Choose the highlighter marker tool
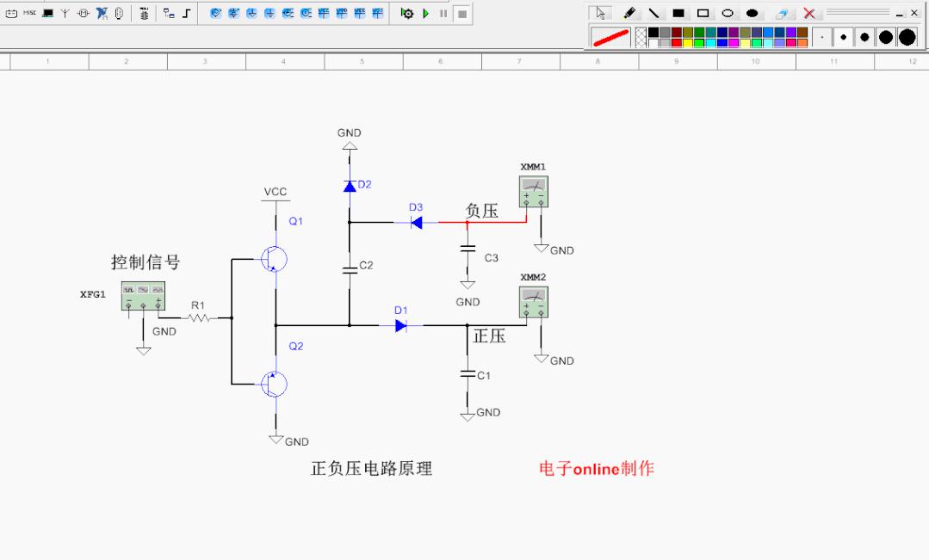Viewport: 929px width, 560px height. pyautogui.click(x=629, y=13)
